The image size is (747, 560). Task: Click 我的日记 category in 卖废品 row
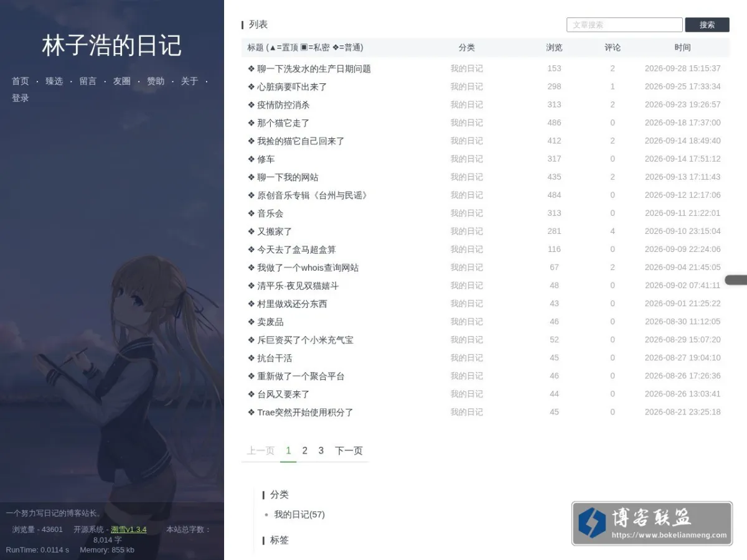click(x=467, y=322)
